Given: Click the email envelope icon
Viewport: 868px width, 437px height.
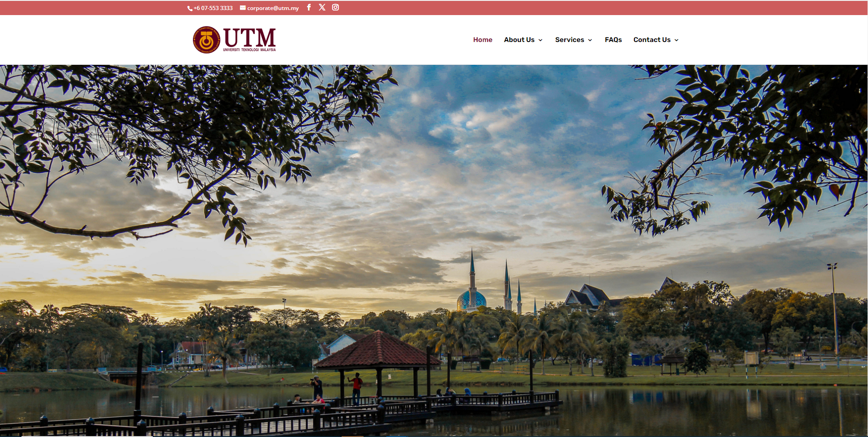Looking at the screenshot, I should pyautogui.click(x=243, y=8).
